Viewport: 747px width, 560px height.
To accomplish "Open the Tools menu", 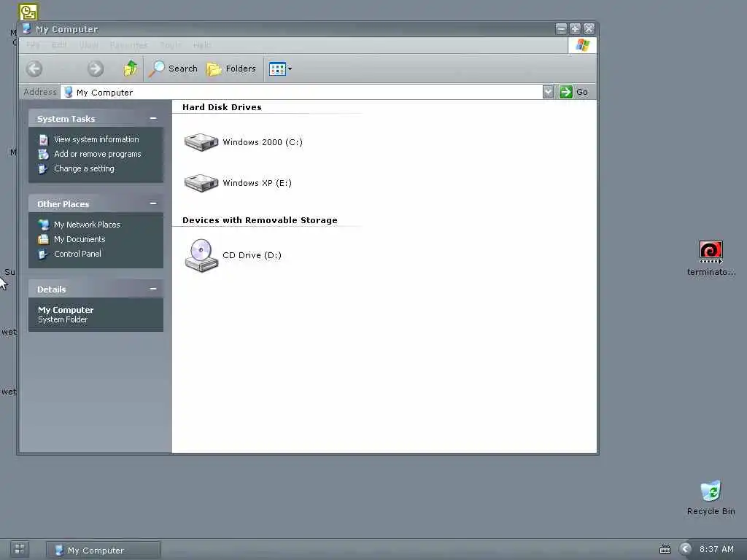I will [x=171, y=44].
